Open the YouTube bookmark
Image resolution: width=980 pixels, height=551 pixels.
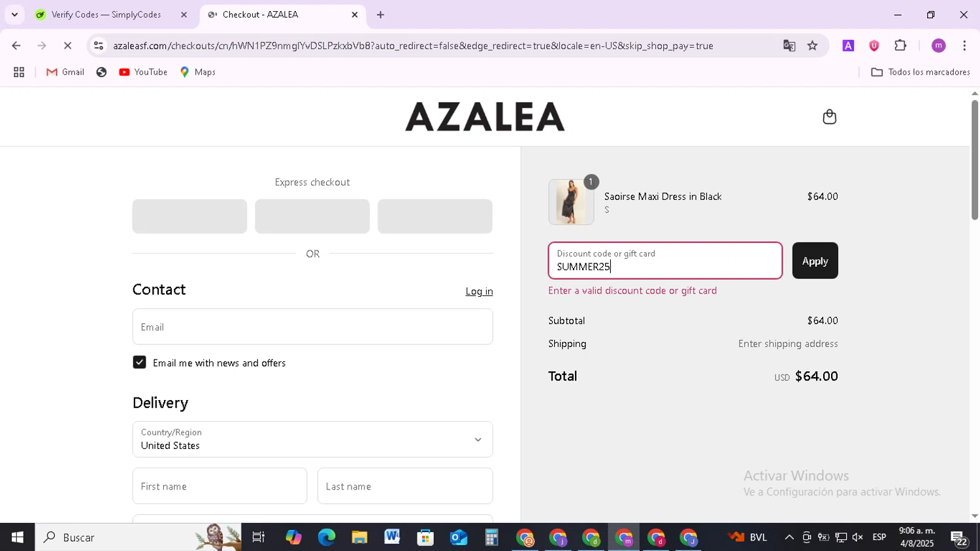coord(143,73)
